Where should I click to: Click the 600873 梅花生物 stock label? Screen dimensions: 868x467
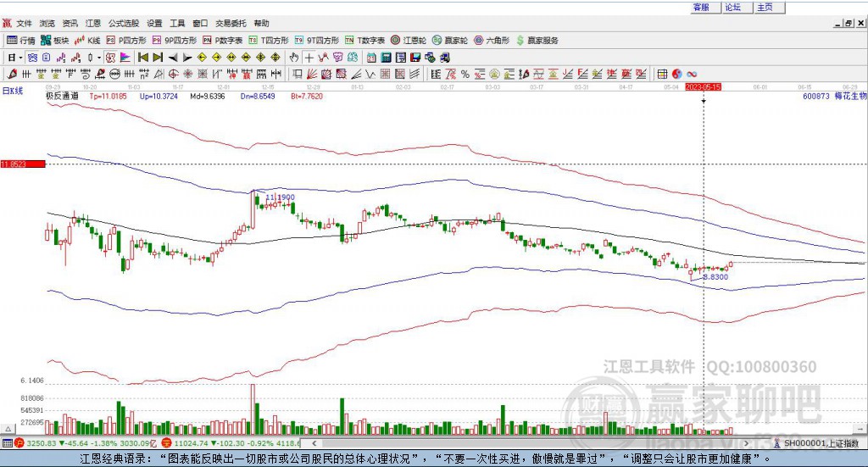pyautogui.click(x=834, y=96)
